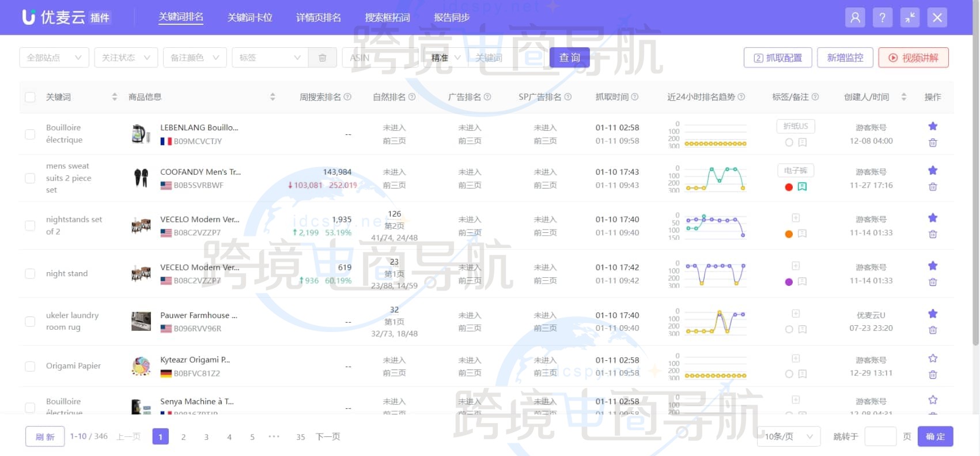Image resolution: width=980 pixels, height=456 pixels.
Task: Delete the ukeler laundry room rug row
Action: tap(933, 330)
